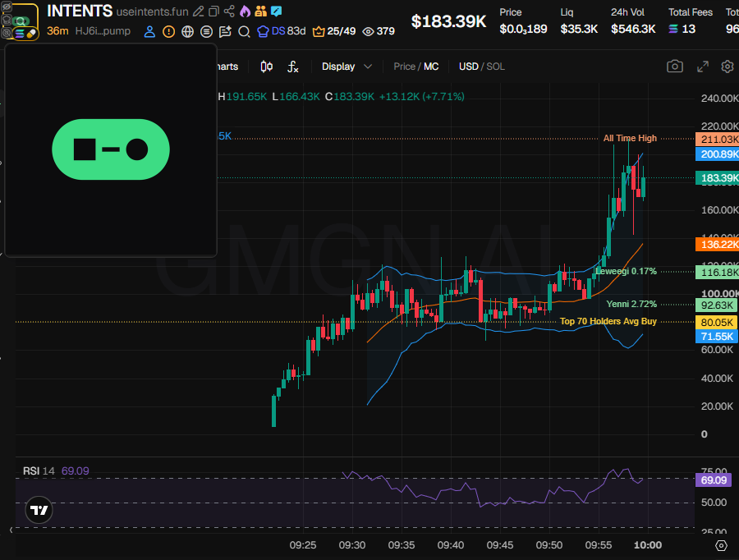Click the +13.12K (+7.71%) change value
This screenshot has width=739, height=560.
[421, 97]
